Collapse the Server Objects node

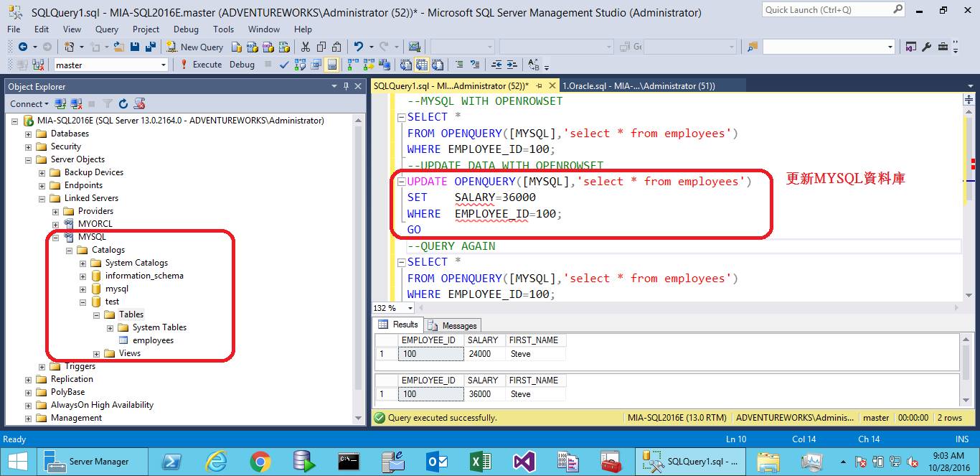pos(28,160)
